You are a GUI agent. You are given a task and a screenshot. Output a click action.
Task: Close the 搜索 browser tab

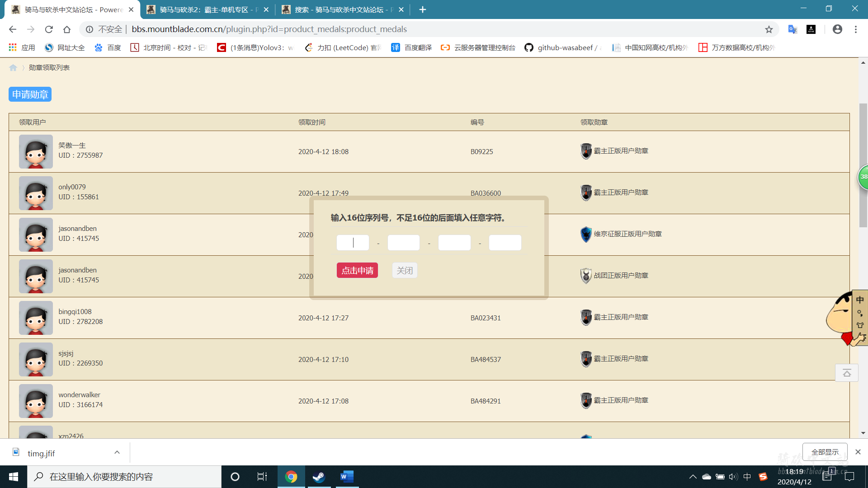coord(401,9)
